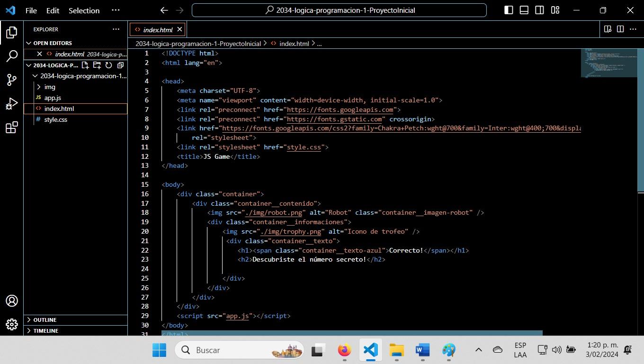644x364 pixels.
Task: Click the minimap code preview
Action: [608, 63]
